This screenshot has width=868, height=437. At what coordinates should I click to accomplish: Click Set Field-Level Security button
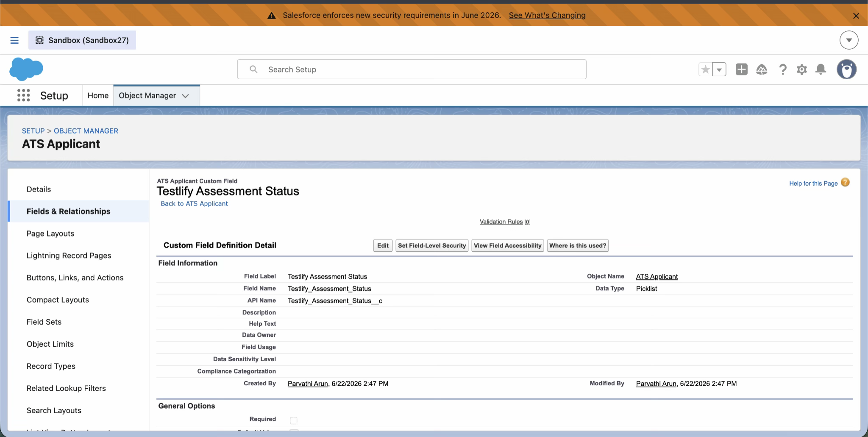pyautogui.click(x=432, y=245)
